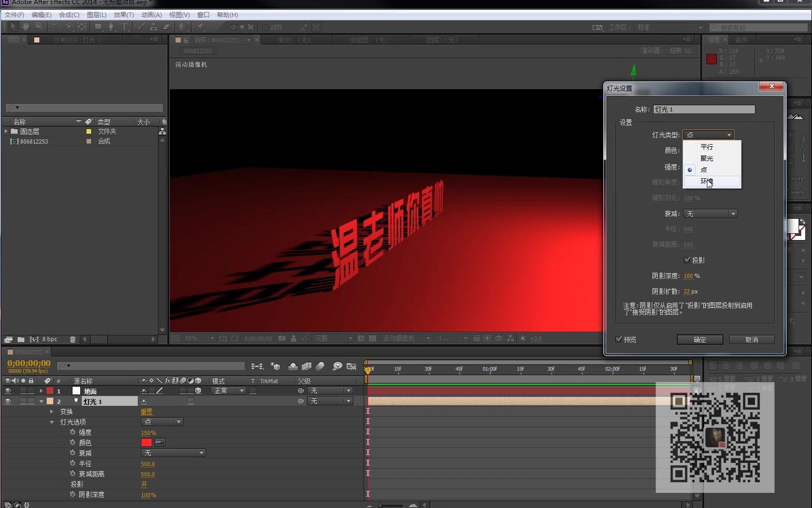Collapse the 灯光选项 property group

point(52,422)
